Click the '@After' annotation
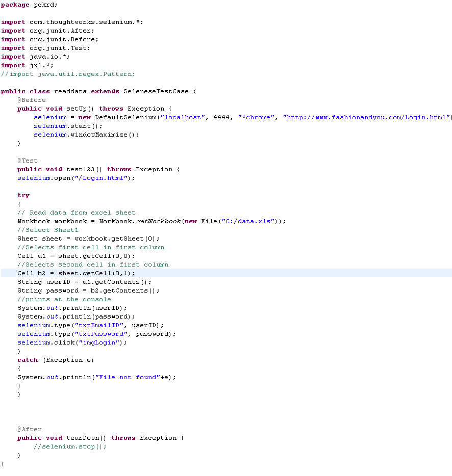452x476 pixels. pos(29,429)
